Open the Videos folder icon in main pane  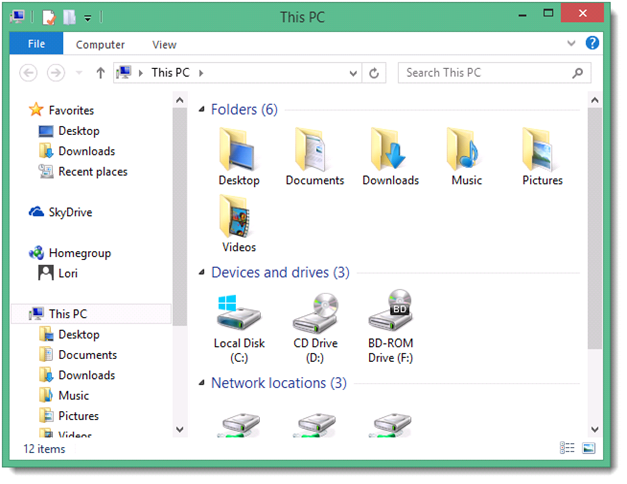coord(239,224)
